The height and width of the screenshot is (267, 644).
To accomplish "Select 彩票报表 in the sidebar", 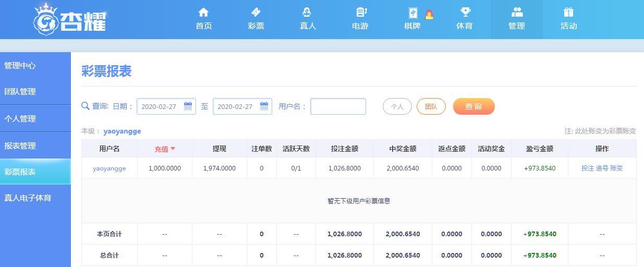I will click(35, 172).
